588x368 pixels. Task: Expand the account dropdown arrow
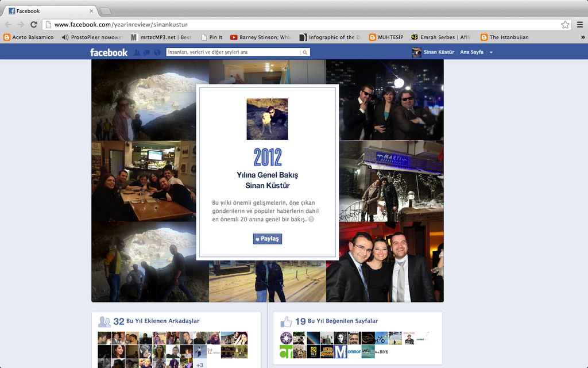(491, 52)
